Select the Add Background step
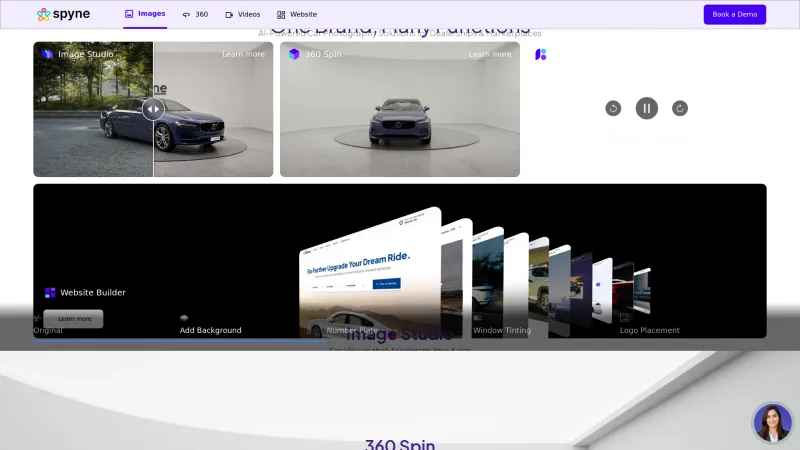 (210, 330)
